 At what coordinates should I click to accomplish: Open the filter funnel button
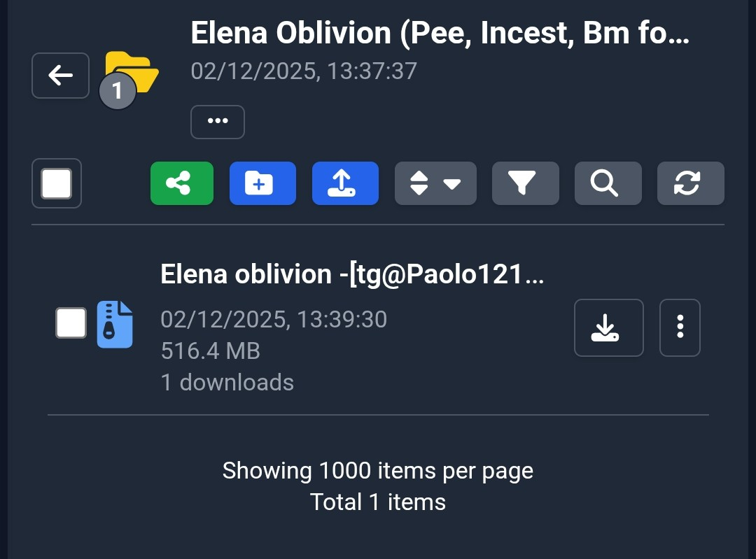525,183
